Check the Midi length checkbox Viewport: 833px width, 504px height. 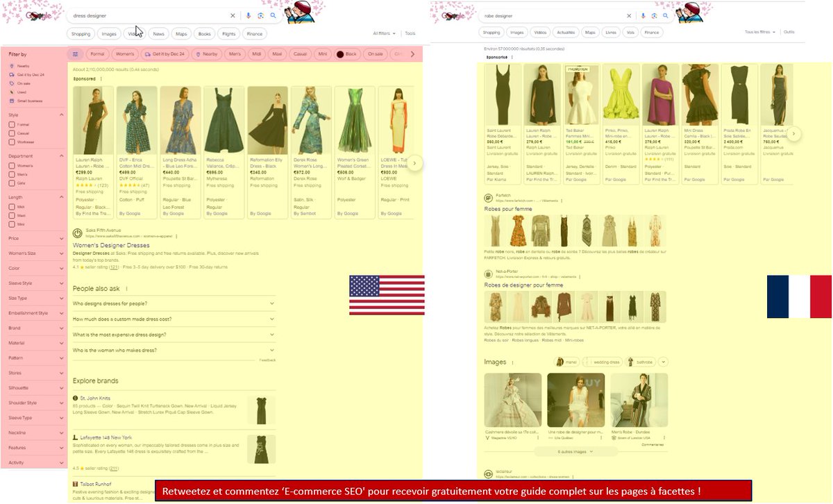12,208
